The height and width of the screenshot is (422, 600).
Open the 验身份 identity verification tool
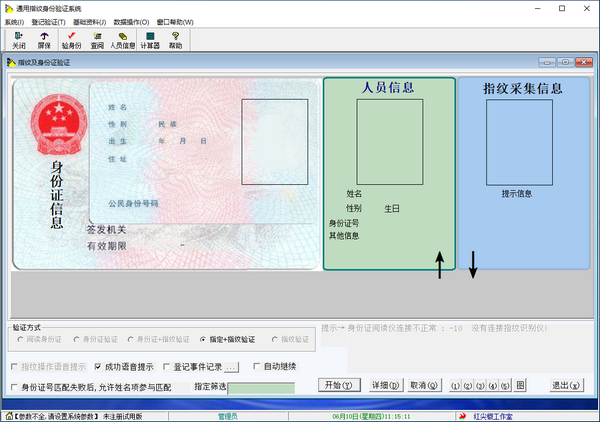71,40
